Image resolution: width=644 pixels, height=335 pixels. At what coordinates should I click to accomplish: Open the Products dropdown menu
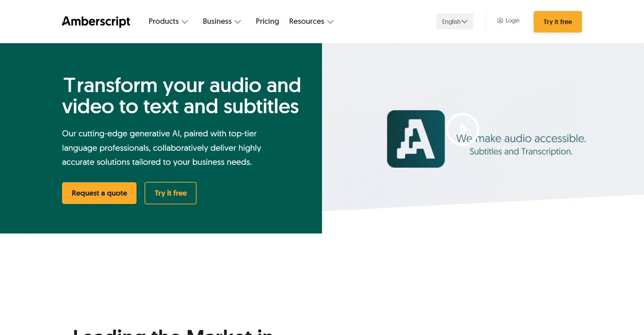click(x=164, y=21)
